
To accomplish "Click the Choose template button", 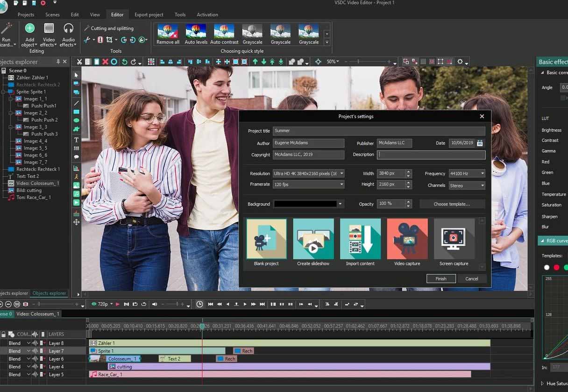I will [452, 204].
